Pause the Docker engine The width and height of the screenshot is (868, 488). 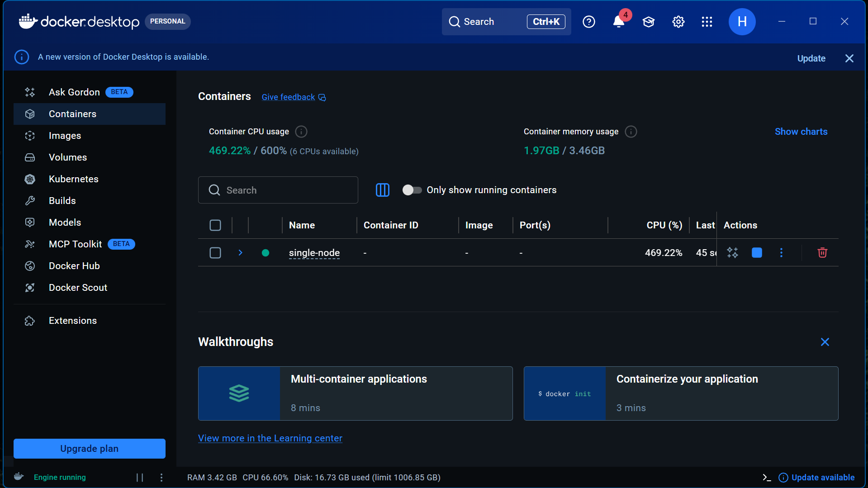pos(140,478)
